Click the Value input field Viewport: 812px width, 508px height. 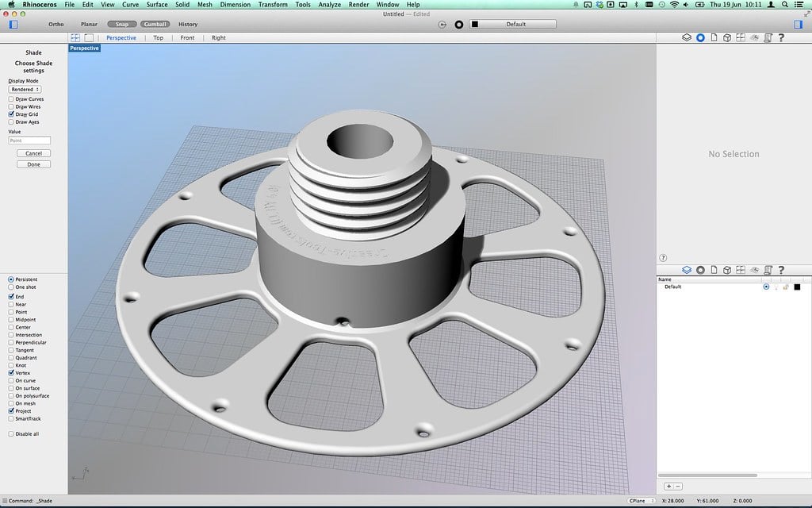29,140
